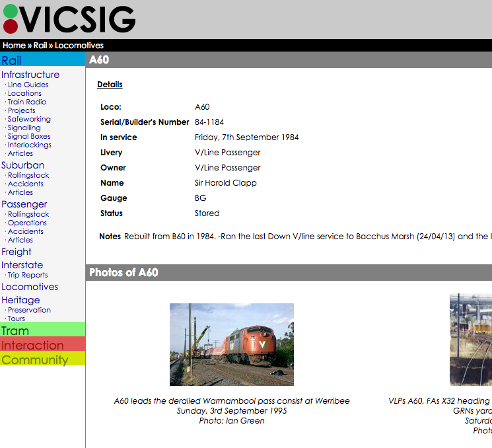Open Operations under Passenger

coord(27,223)
